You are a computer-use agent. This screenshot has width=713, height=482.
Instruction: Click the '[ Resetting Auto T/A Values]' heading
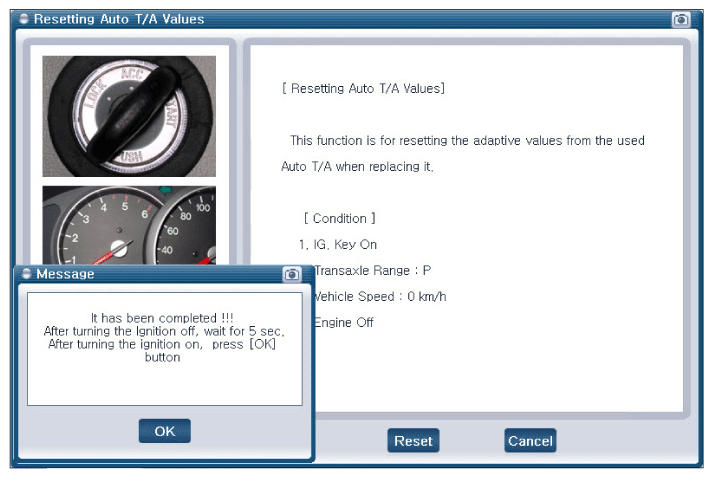363,88
